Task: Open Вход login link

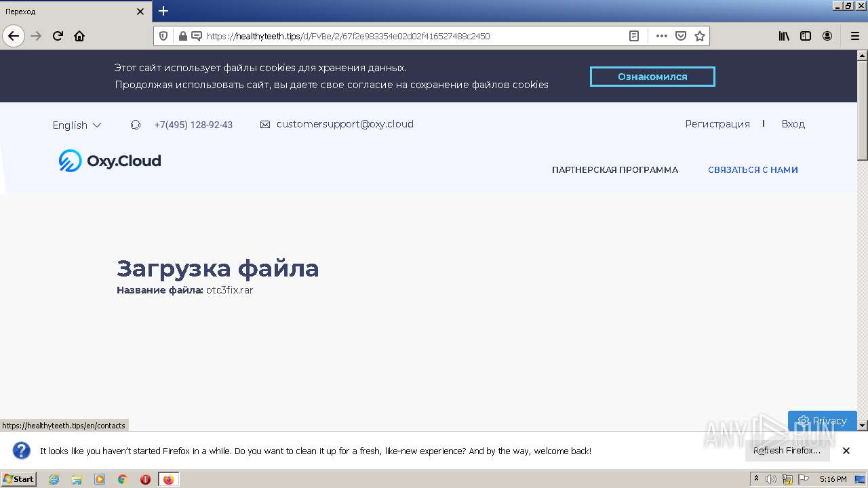Action: click(793, 124)
